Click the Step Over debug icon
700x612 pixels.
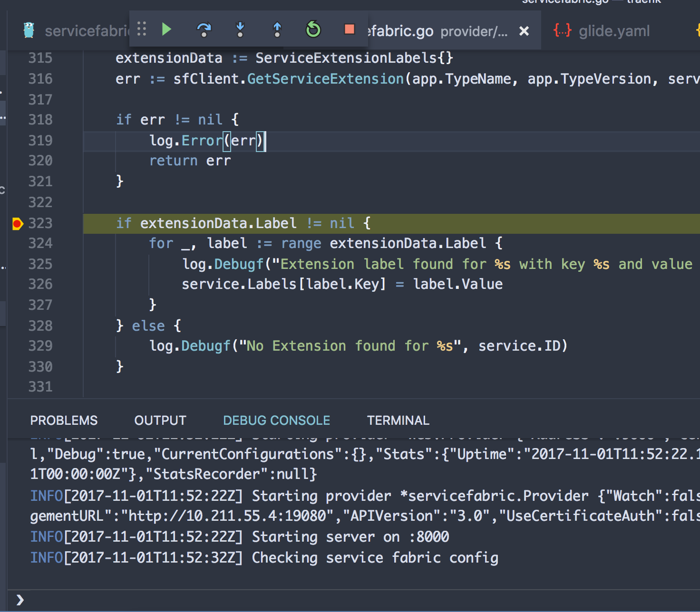[x=204, y=30]
